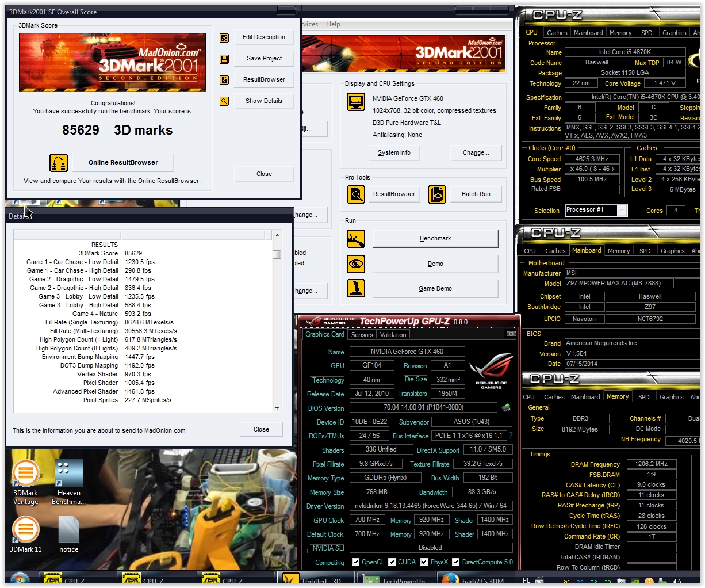
Task: Click the volume speaker tray icon
Action: pos(676,582)
